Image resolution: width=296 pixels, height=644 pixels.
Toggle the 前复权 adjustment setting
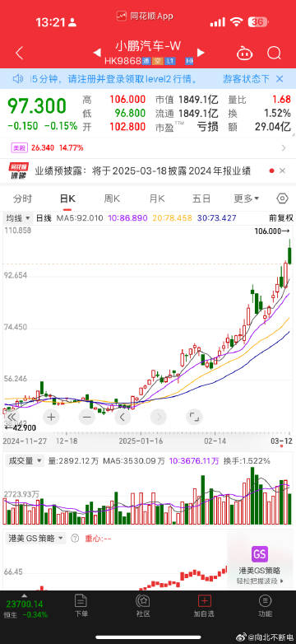281,218
